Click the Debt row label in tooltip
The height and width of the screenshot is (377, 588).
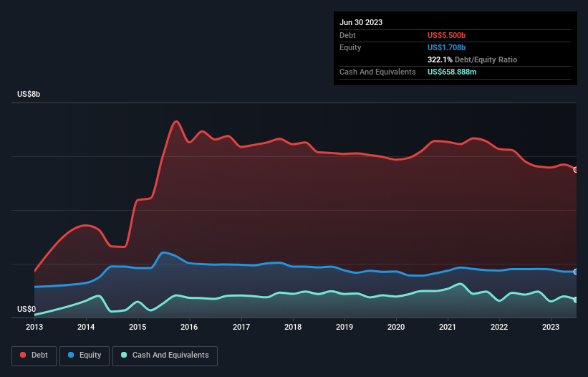(347, 35)
